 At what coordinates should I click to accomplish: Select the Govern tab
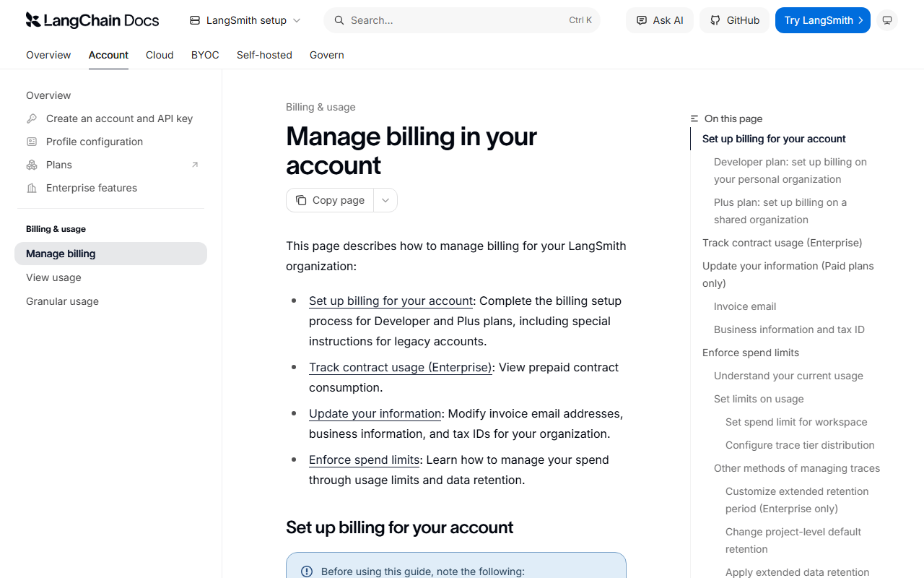tap(327, 55)
